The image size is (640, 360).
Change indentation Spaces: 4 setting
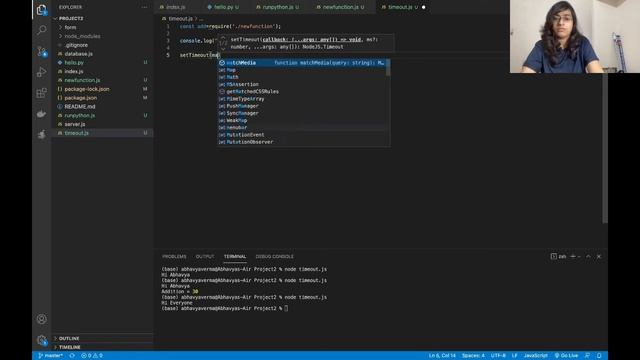coord(473,356)
